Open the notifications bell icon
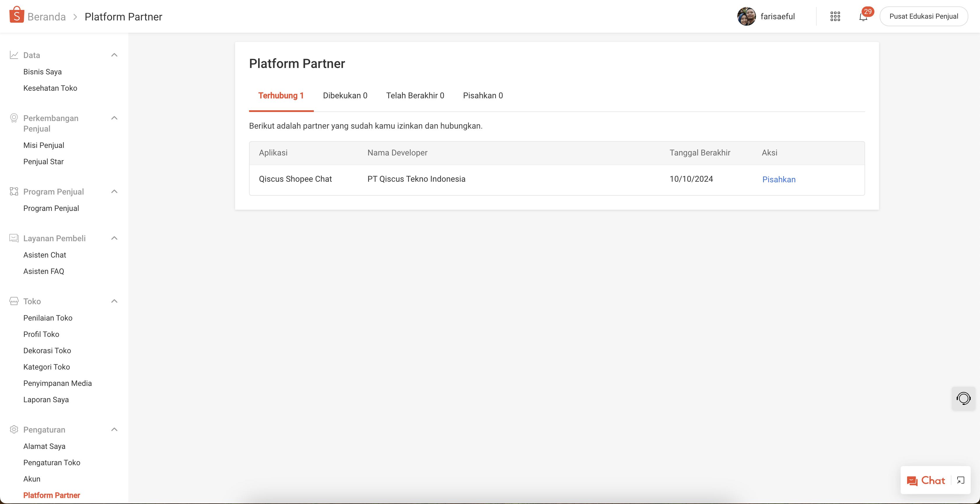Screen dimensions: 980x504 (x=863, y=17)
